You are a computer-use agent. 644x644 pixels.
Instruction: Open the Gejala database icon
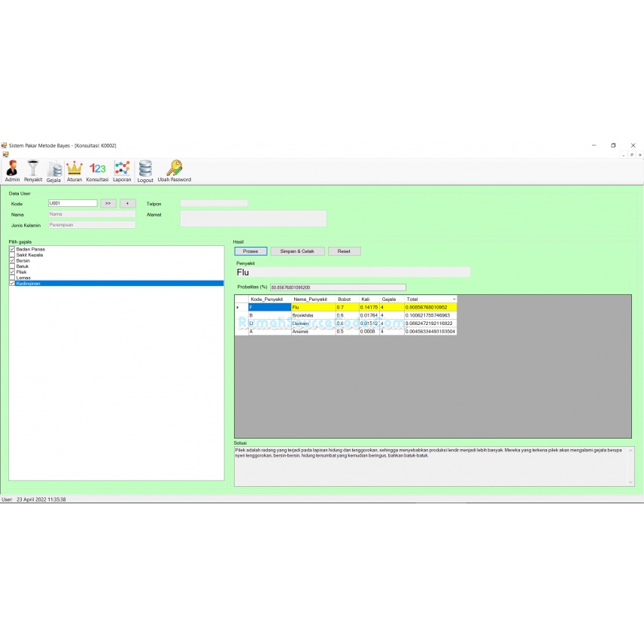point(53,169)
